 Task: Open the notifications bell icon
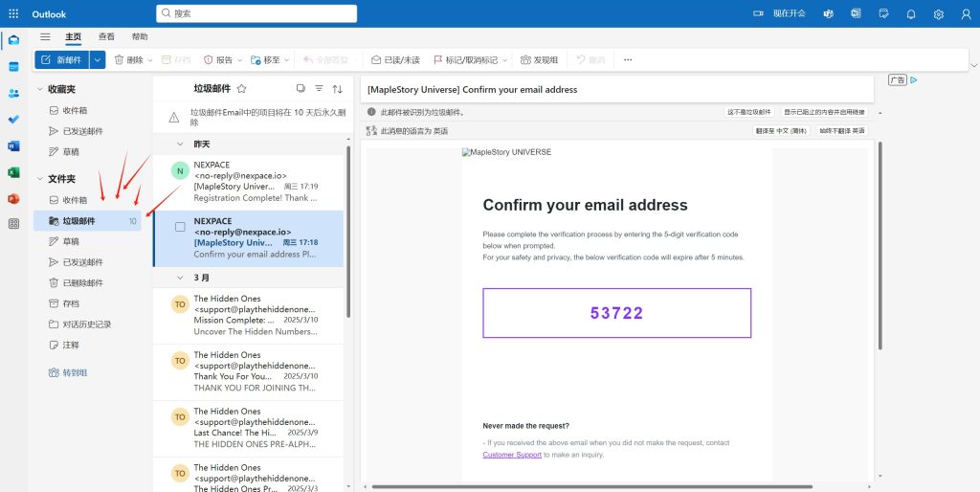coord(911,13)
